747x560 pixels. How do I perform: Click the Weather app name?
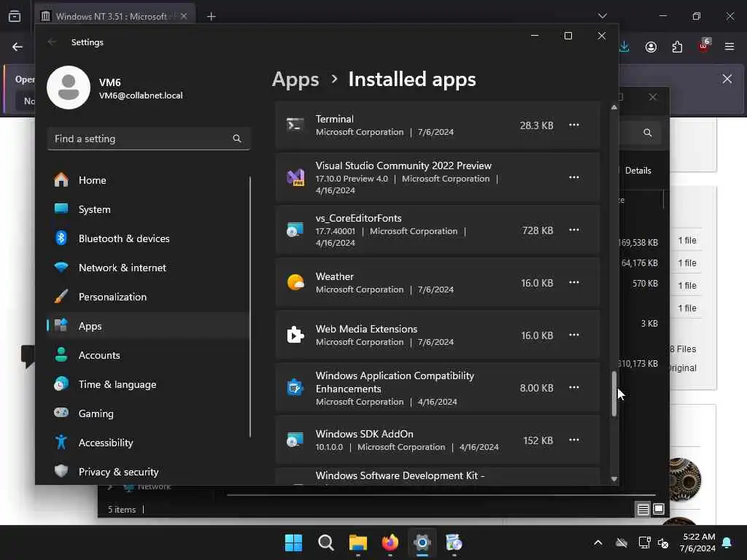pyautogui.click(x=334, y=276)
